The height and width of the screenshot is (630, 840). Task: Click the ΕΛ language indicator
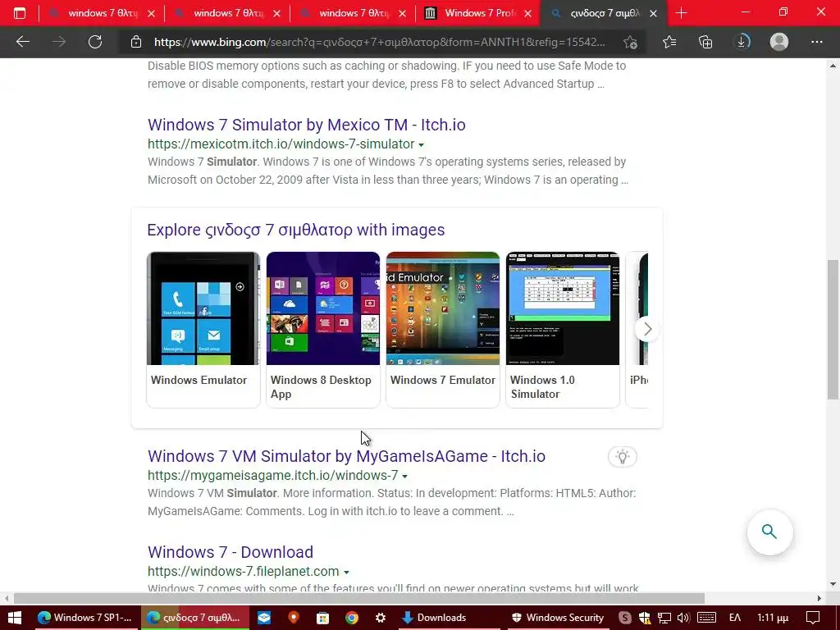[x=735, y=618]
